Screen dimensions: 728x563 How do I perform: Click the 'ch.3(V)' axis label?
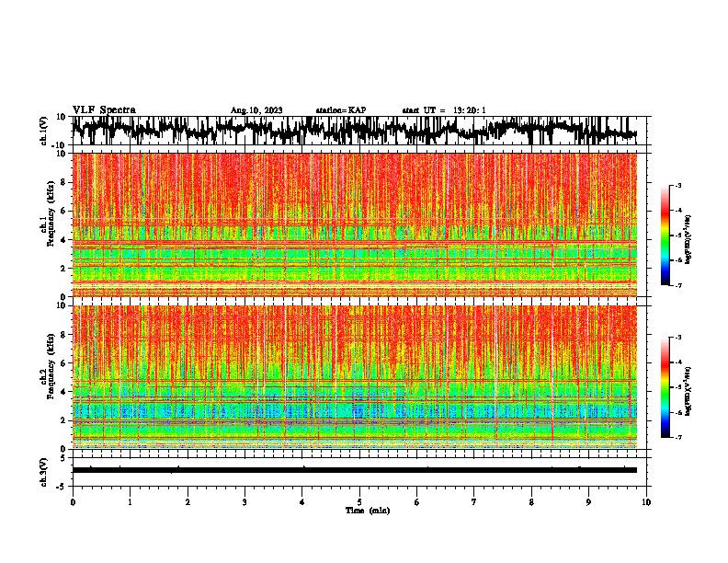click(44, 472)
